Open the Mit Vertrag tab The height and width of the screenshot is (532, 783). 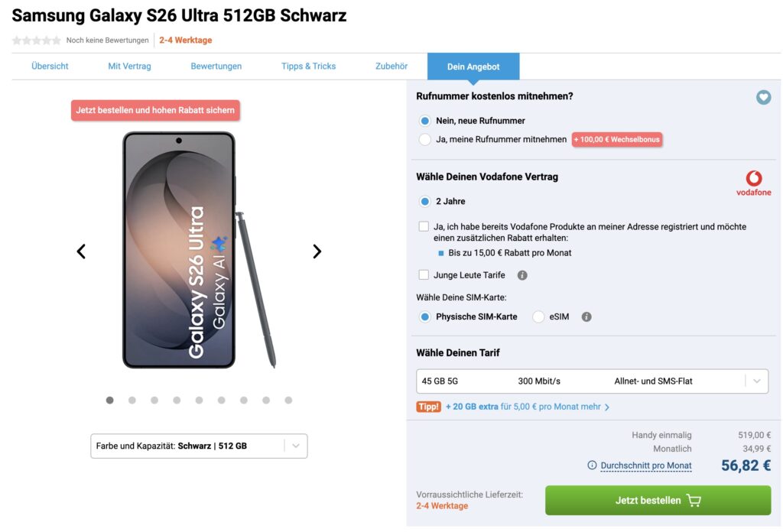point(129,66)
